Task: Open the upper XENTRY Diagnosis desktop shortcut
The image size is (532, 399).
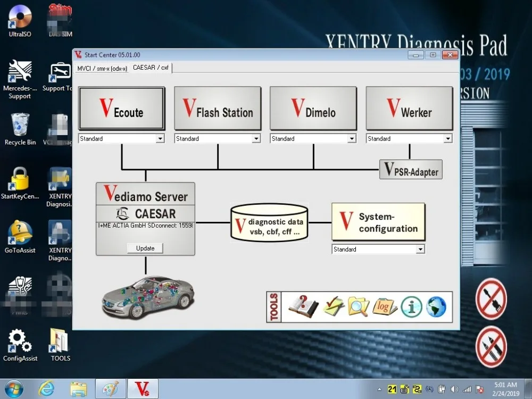Action: [x=60, y=187]
